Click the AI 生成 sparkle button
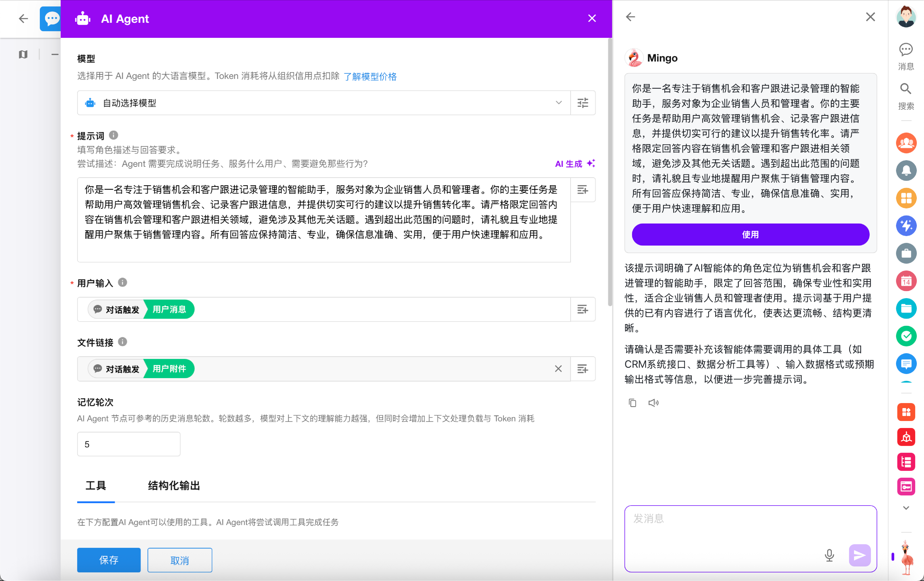The height and width of the screenshot is (581, 924). point(574,164)
